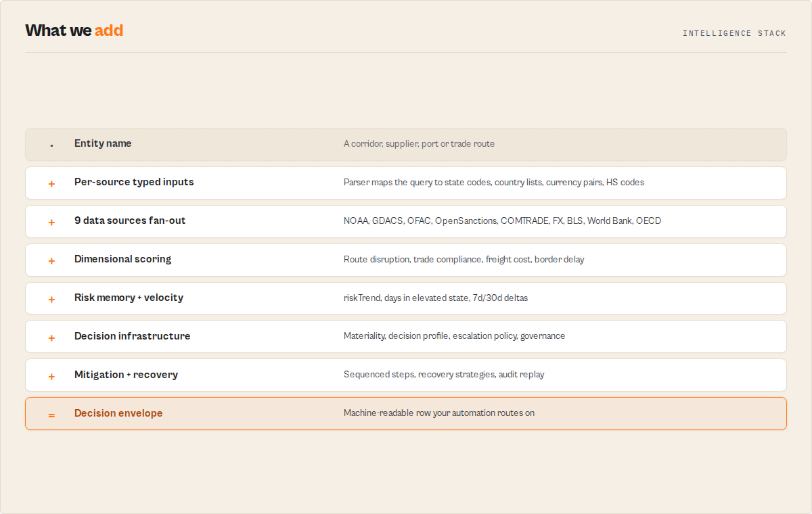Image resolution: width=812 pixels, height=514 pixels.
Task: Select the '9 data sources fan-out' title
Action: click(x=130, y=220)
